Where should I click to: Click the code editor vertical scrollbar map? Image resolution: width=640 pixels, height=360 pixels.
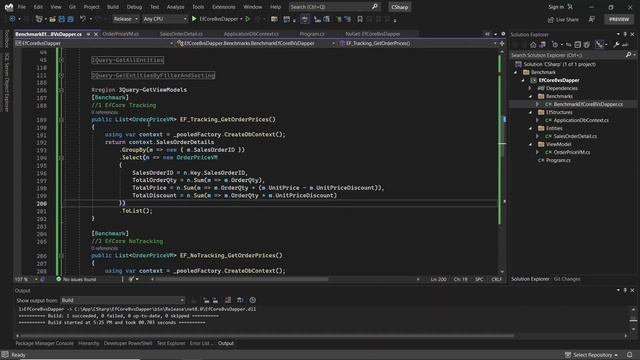tap(502, 161)
